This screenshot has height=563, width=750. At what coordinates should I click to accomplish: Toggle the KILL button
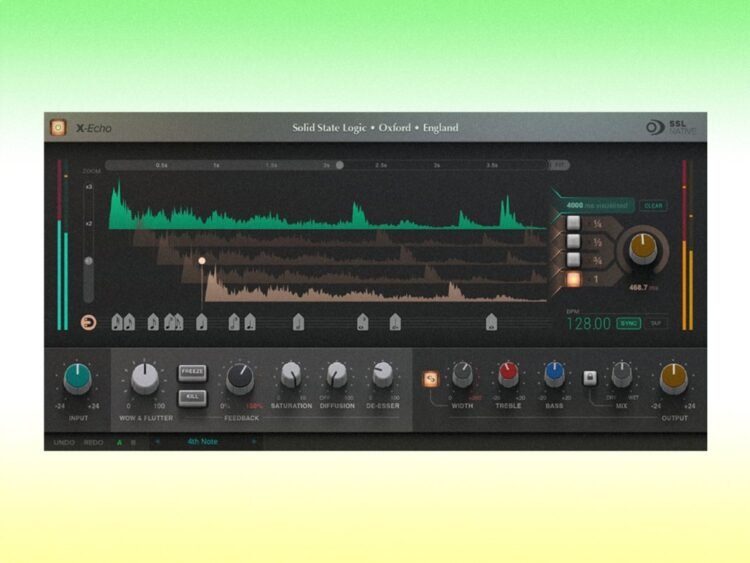(x=192, y=397)
